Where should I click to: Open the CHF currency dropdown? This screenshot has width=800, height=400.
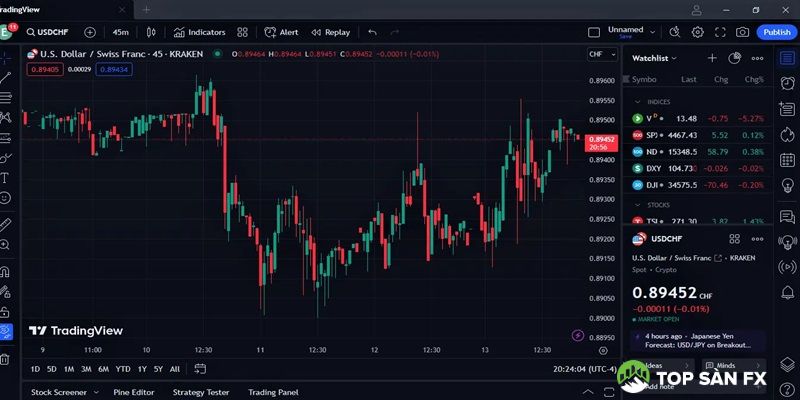click(600, 54)
